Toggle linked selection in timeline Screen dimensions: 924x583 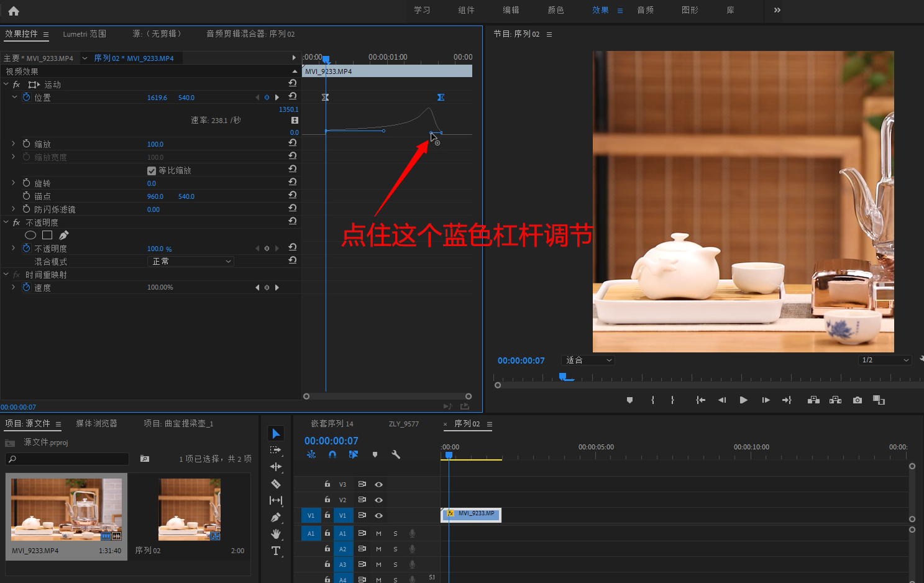click(x=354, y=454)
